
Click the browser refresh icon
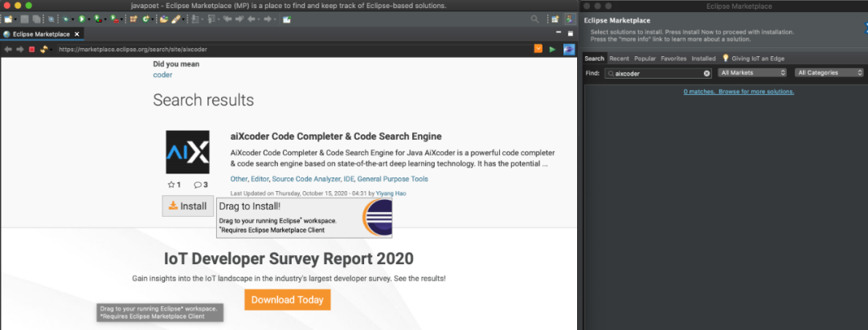coord(43,49)
